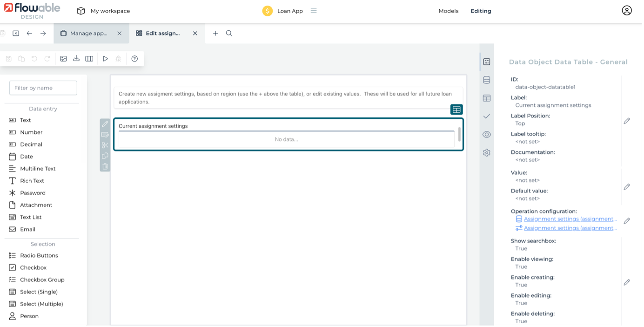This screenshot has width=644, height=327.
Task: Open the datasource database icon in side panel
Action: [x=487, y=80]
